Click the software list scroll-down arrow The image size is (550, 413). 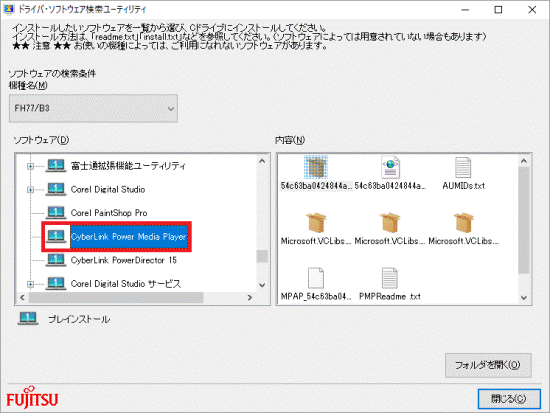(x=262, y=285)
